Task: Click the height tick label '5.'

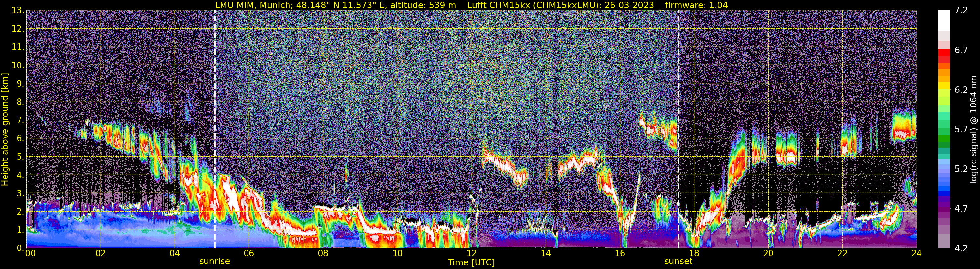Action: [x=20, y=157]
